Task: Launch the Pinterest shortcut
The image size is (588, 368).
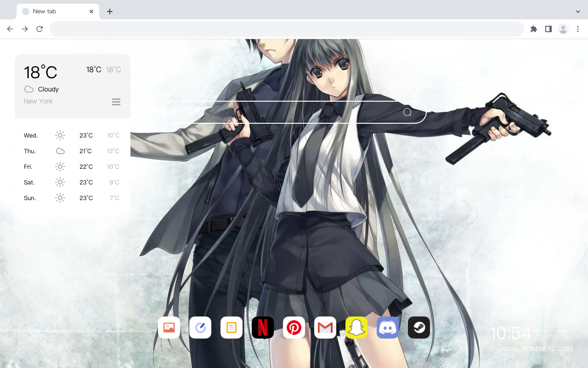Action: [x=294, y=328]
